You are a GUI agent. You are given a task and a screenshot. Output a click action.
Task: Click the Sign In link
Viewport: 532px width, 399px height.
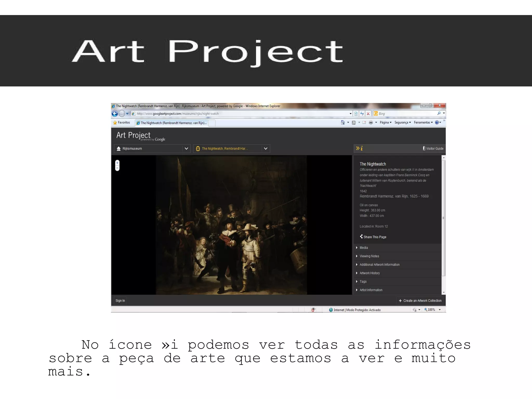120,301
